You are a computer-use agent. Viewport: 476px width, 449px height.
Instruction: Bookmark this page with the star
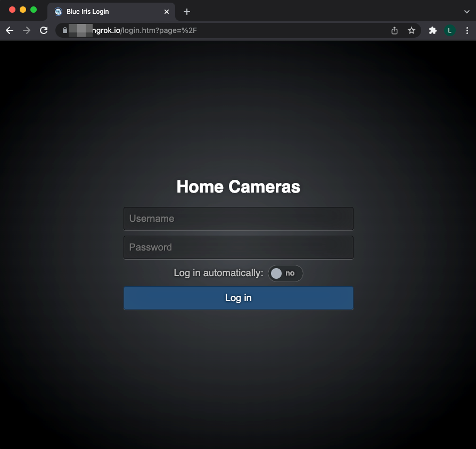click(x=412, y=31)
